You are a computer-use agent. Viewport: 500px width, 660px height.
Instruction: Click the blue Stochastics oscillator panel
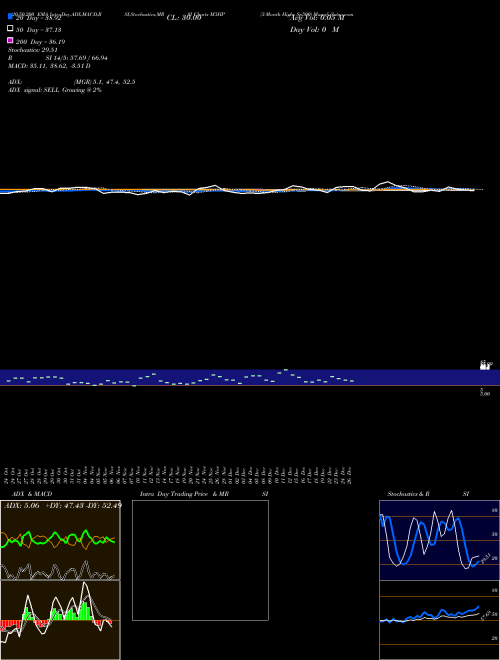click(x=439, y=540)
